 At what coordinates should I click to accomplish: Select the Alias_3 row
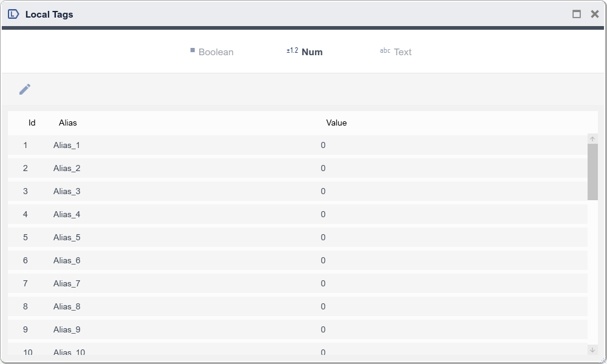[67, 191]
